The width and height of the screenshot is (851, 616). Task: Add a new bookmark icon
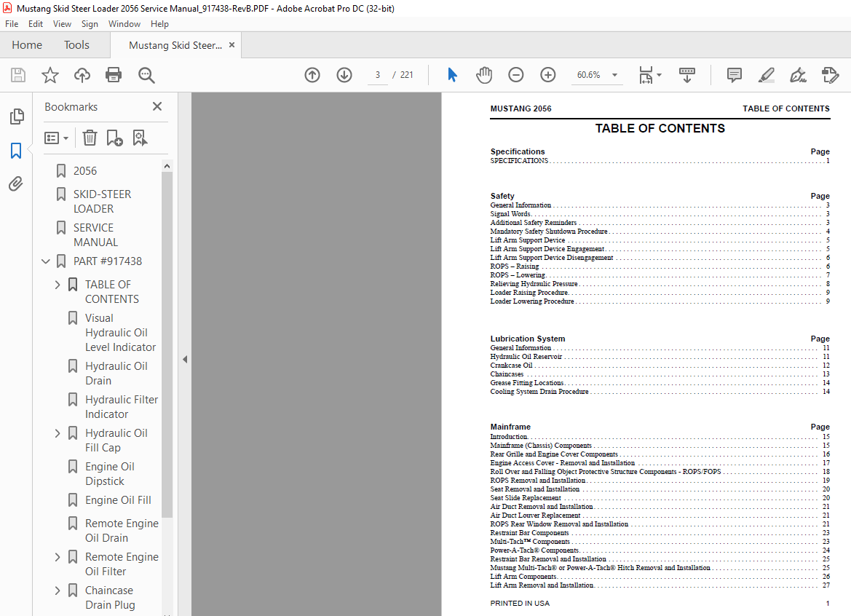[114, 138]
